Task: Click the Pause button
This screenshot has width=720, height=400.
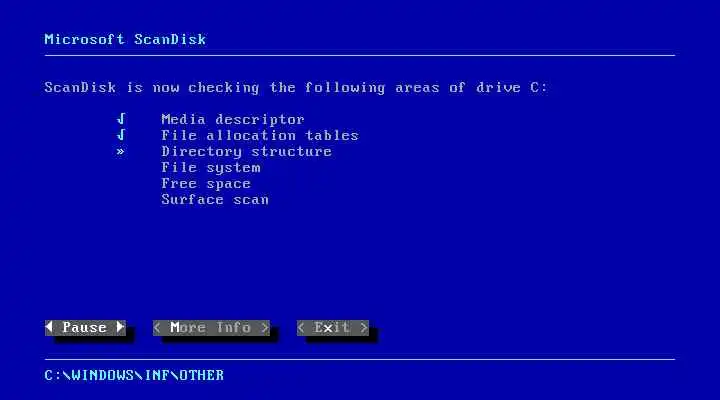Action: tap(85, 328)
